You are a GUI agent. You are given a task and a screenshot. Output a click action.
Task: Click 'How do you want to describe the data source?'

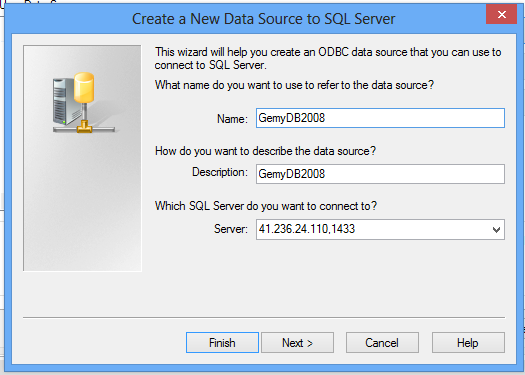tap(265, 151)
